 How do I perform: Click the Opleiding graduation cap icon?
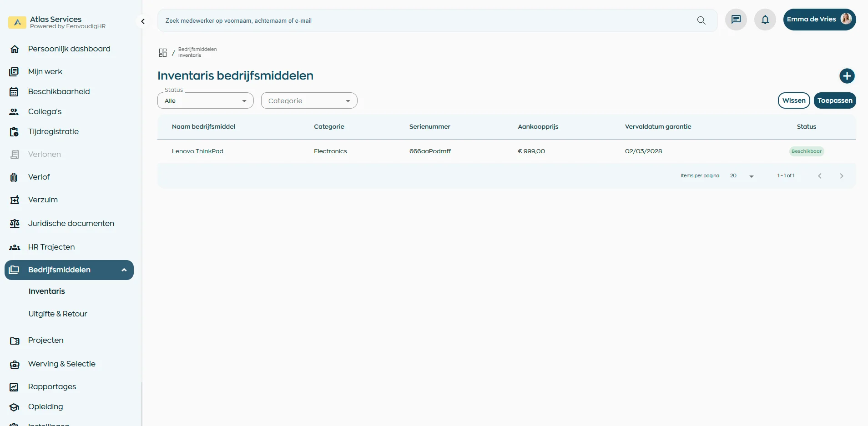[14, 407]
